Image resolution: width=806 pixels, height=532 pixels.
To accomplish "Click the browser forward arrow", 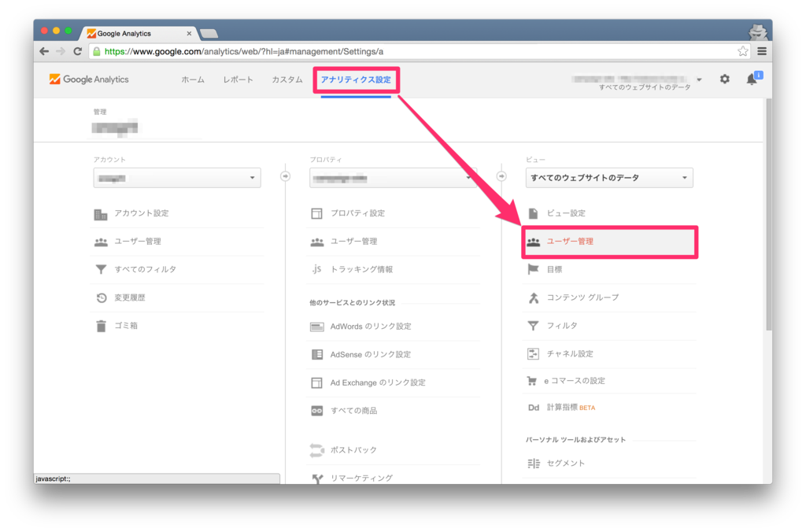I will click(61, 51).
